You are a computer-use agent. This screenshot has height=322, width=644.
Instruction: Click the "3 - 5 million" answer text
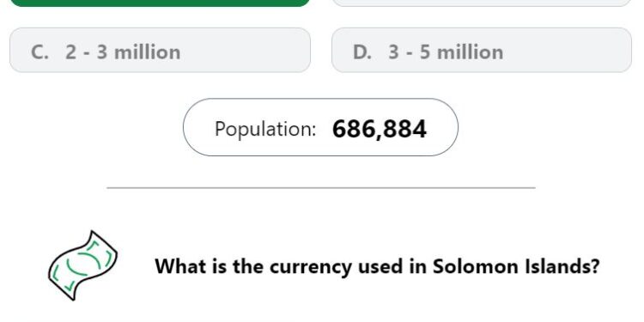[446, 52]
